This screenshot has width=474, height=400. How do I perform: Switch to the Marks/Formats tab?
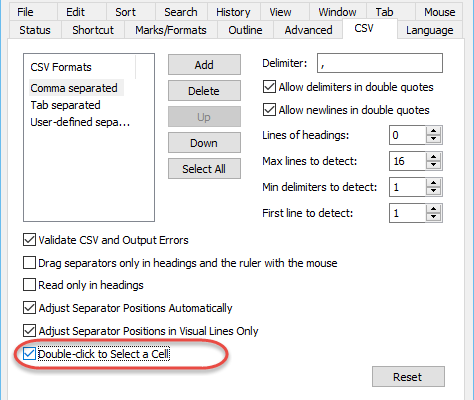(171, 30)
